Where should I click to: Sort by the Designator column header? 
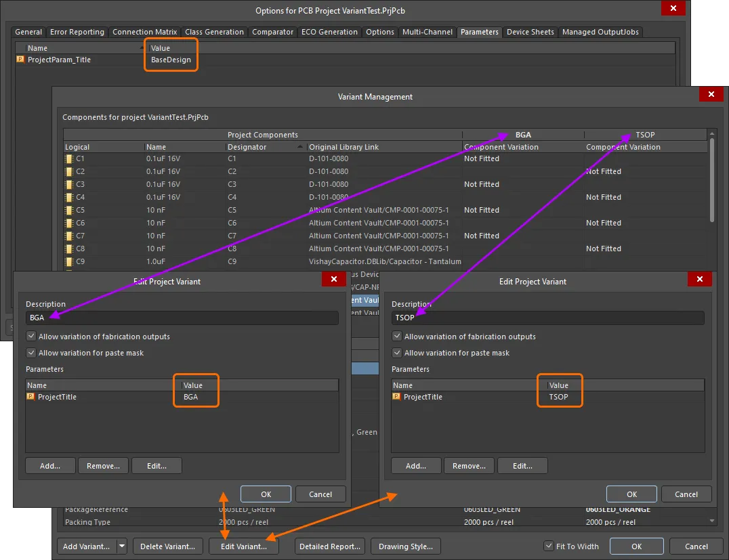265,147
